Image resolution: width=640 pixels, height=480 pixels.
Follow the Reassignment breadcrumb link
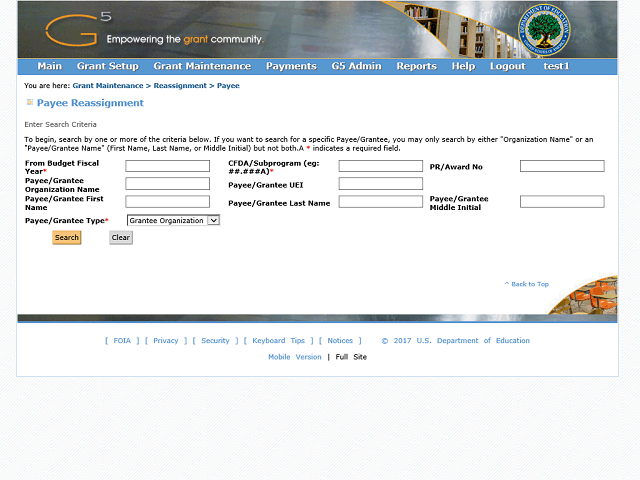click(x=180, y=86)
